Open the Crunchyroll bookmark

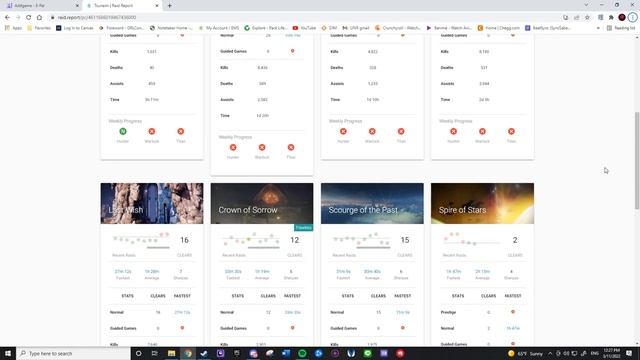coord(398,28)
